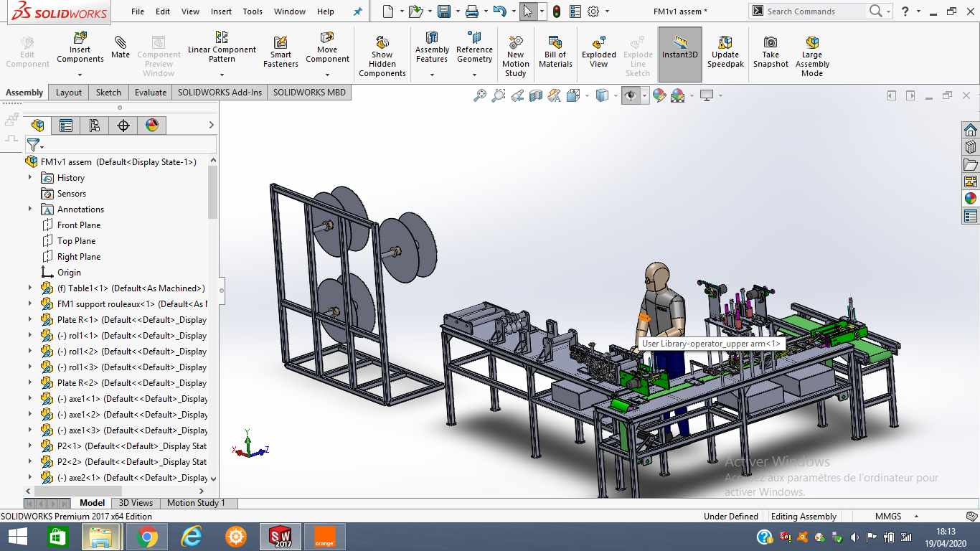980x551 pixels.
Task: Expand the History tree node
Action: (x=30, y=178)
